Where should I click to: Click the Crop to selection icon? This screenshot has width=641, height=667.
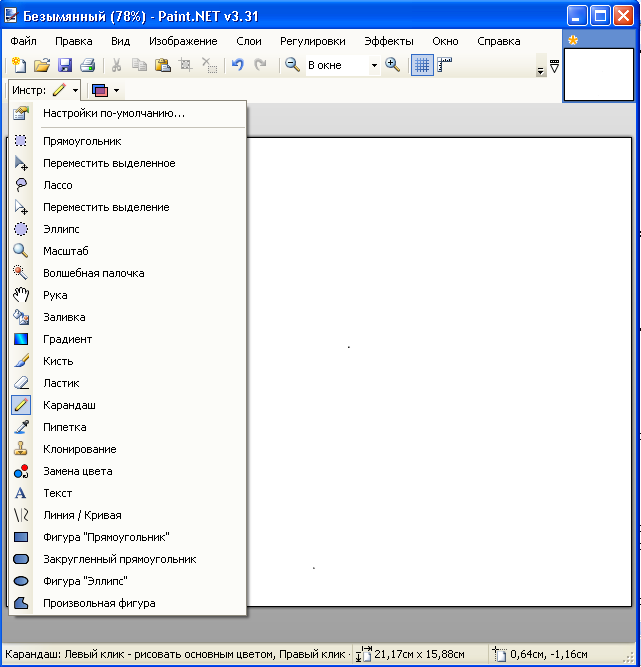185,65
